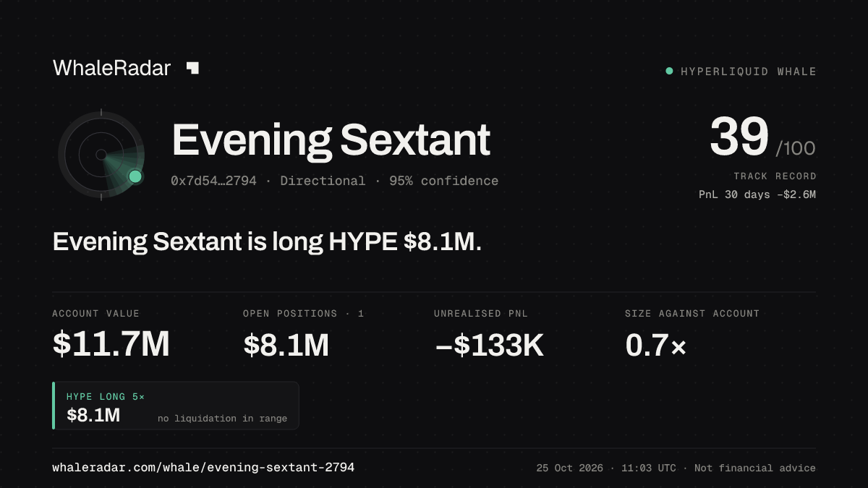Click the ACCOUNT VALUE label
868x488 pixels.
pos(95,313)
